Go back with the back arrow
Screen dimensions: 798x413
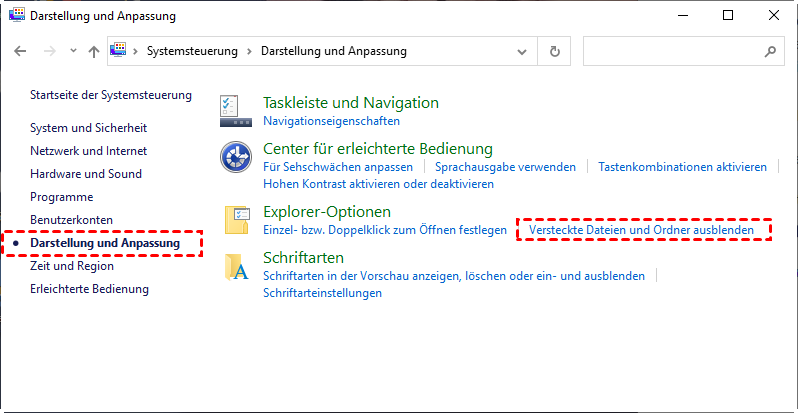[21, 51]
